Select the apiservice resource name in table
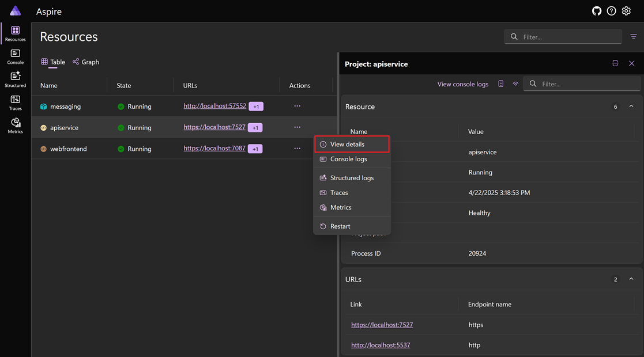This screenshot has height=357, width=644. click(64, 128)
